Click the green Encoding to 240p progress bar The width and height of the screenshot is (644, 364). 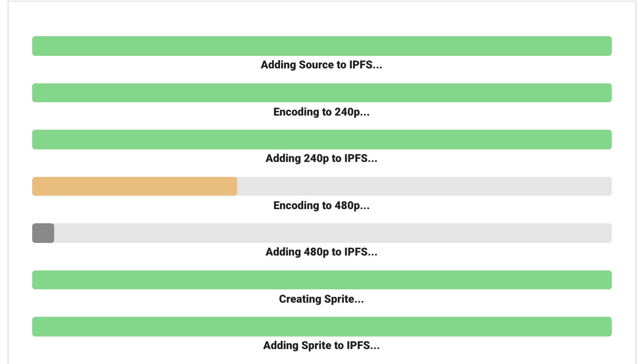322,93
